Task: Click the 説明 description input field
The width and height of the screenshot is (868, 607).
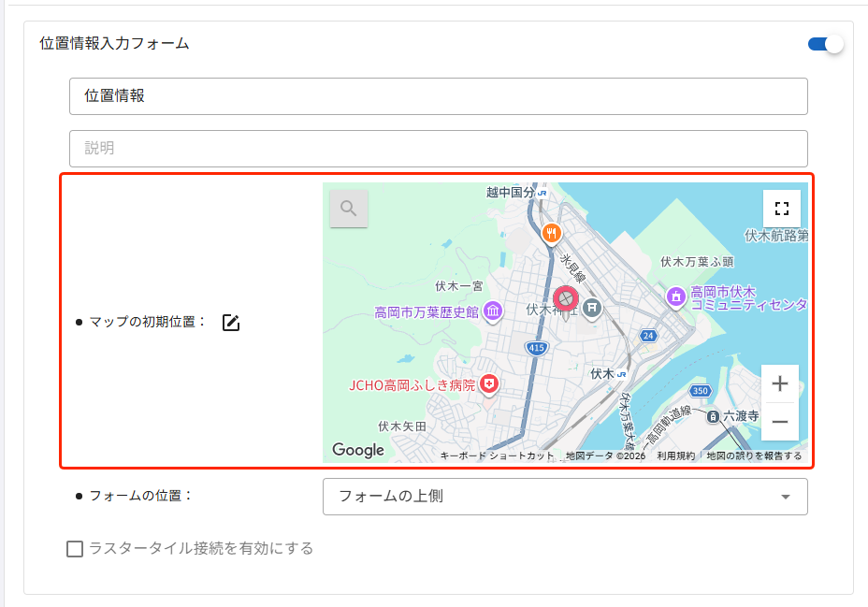Action: coord(439,149)
